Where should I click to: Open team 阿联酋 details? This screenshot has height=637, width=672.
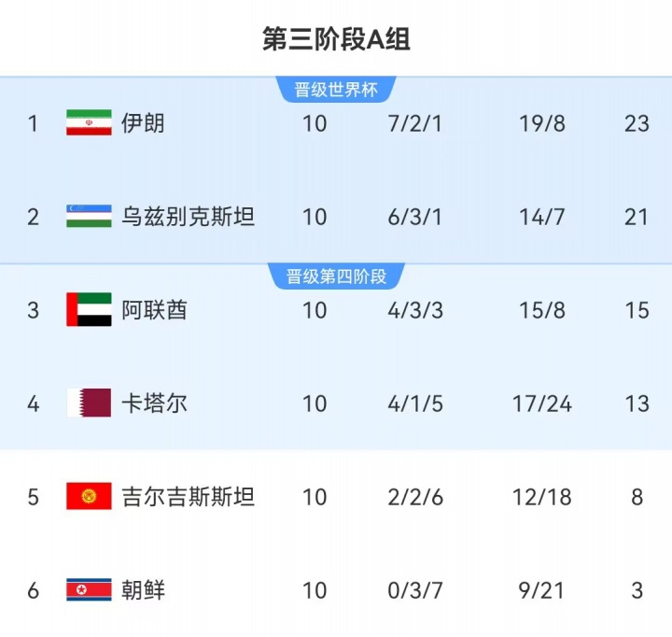click(x=154, y=310)
